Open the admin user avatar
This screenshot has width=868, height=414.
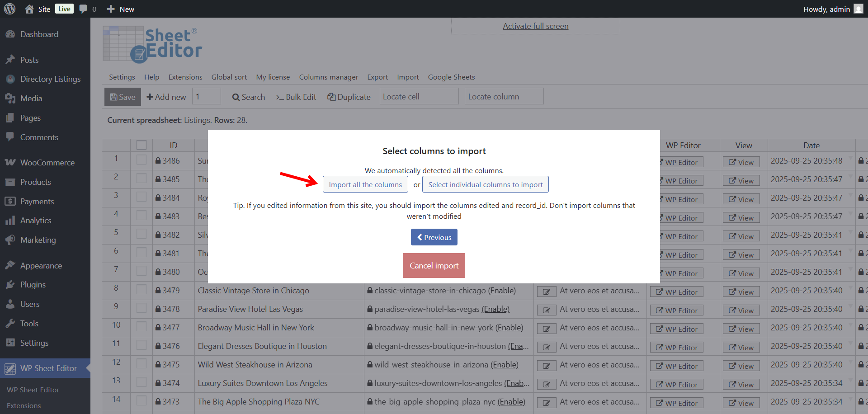858,9
